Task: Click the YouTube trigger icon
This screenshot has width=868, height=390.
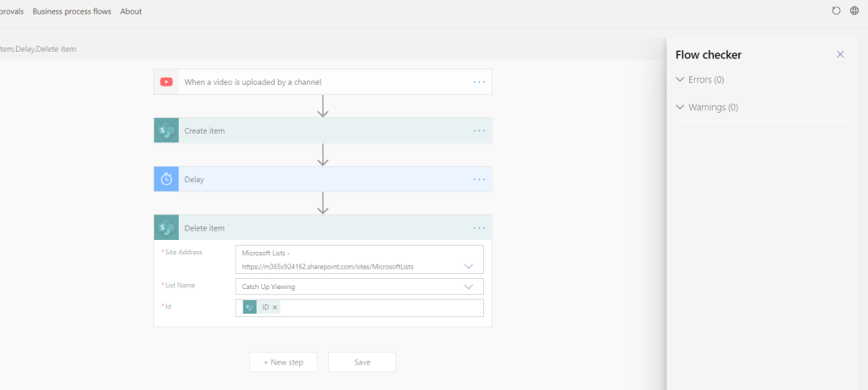Action: 166,82
